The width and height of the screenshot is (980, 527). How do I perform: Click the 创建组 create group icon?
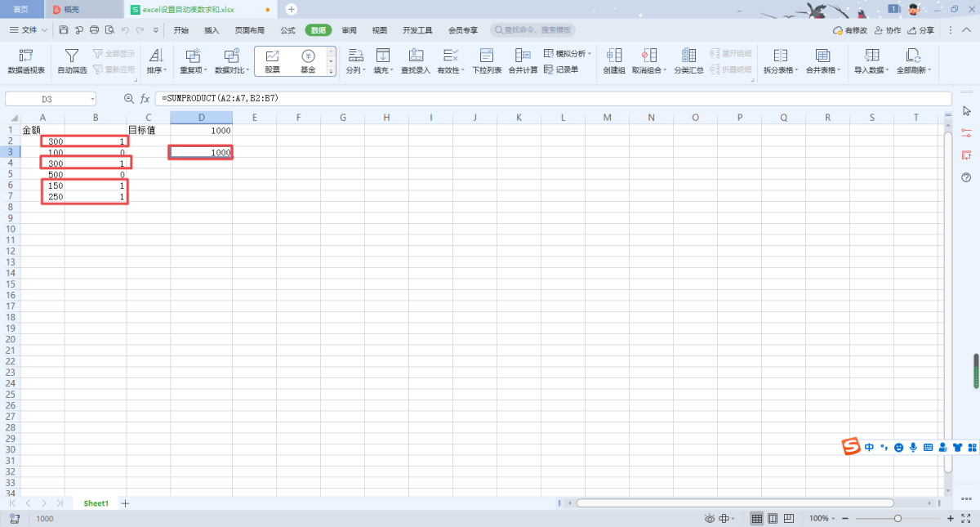pos(613,61)
